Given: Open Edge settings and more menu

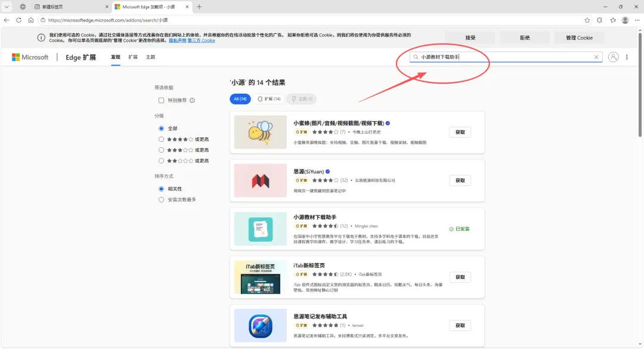Looking at the screenshot, I should 637,20.
